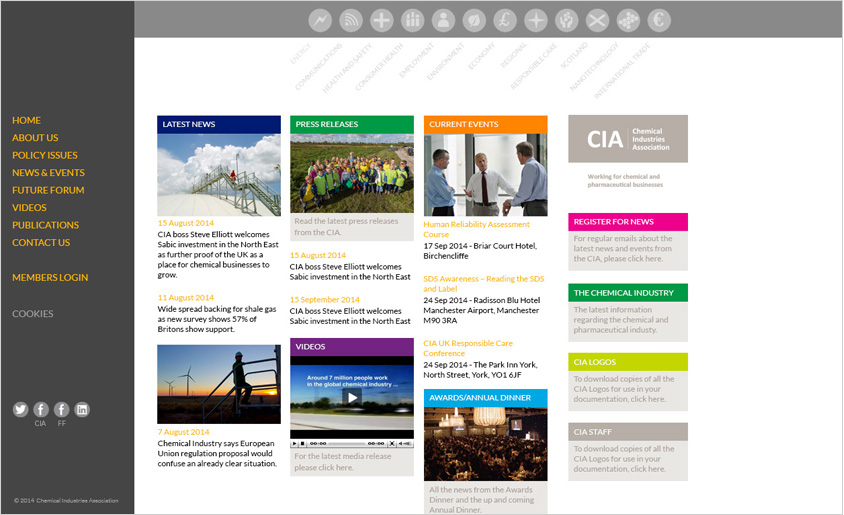Click the CURRENT EVENTS header
This screenshot has height=515, width=844.
[x=486, y=124]
